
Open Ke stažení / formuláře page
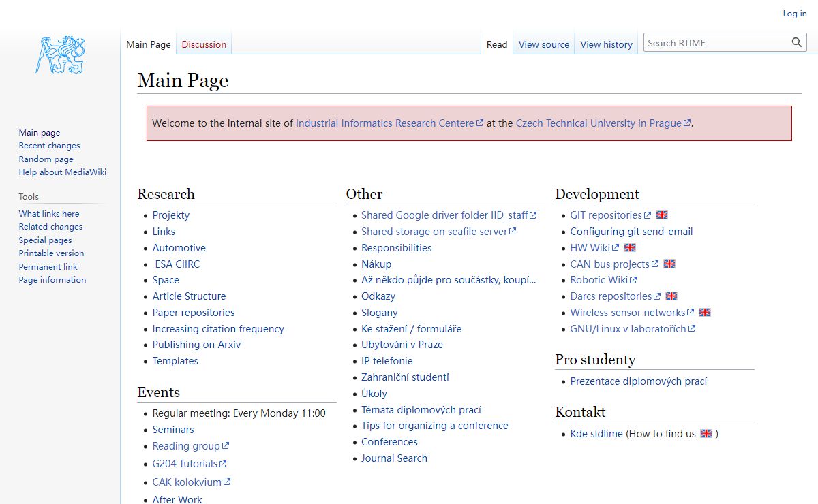pos(411,329)
